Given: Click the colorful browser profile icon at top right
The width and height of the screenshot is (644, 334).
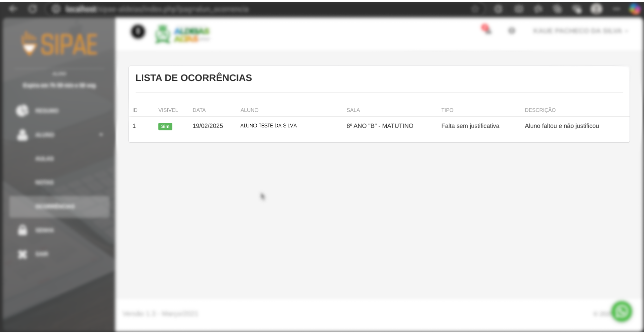Looking at the screenshot, I should point(635,9).
